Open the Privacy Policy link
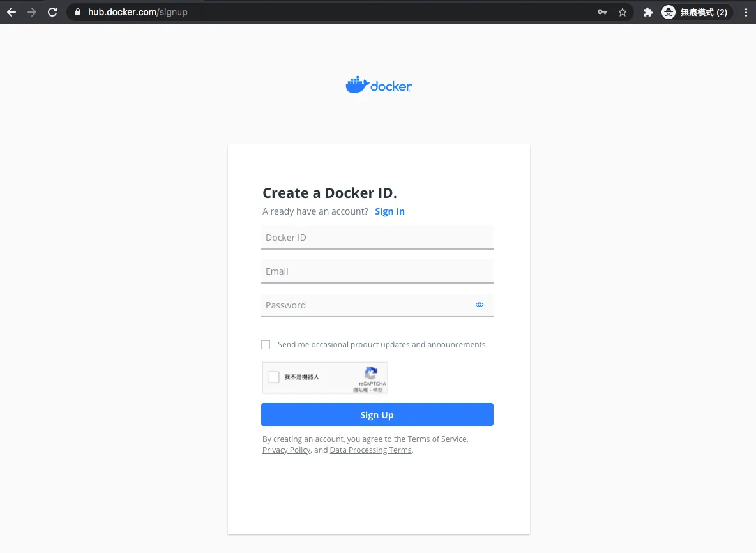 [x=286, y=450]
